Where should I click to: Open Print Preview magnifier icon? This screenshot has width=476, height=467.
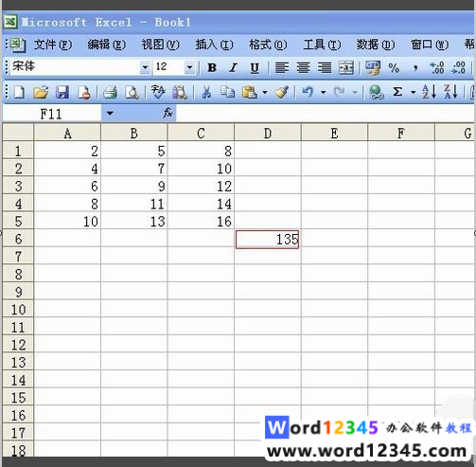tap(132, 92)
